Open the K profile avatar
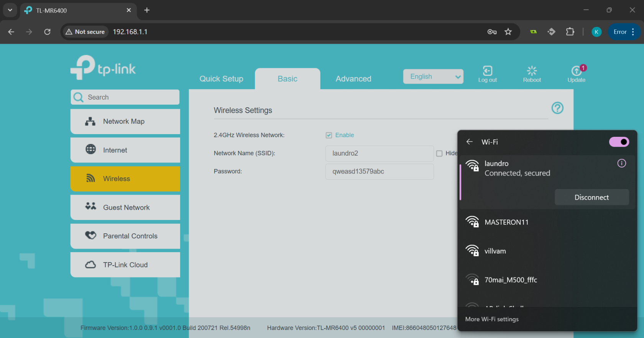644x338 pixels. pos(596,32)
